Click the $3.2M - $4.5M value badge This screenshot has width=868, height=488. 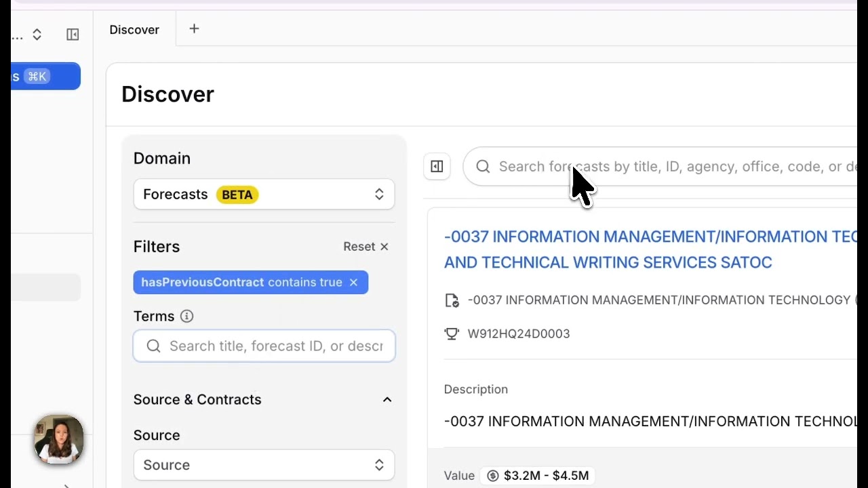(538, 476)
